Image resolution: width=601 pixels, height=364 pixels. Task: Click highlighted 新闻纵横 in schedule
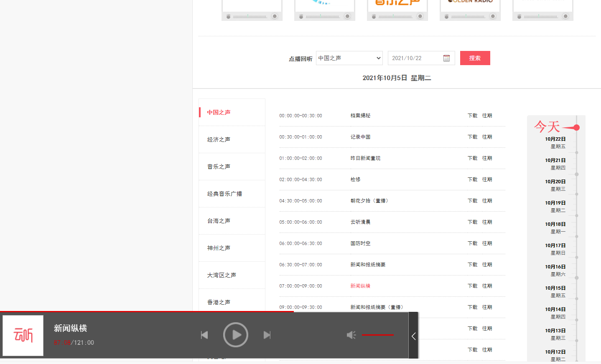point(360,286)
